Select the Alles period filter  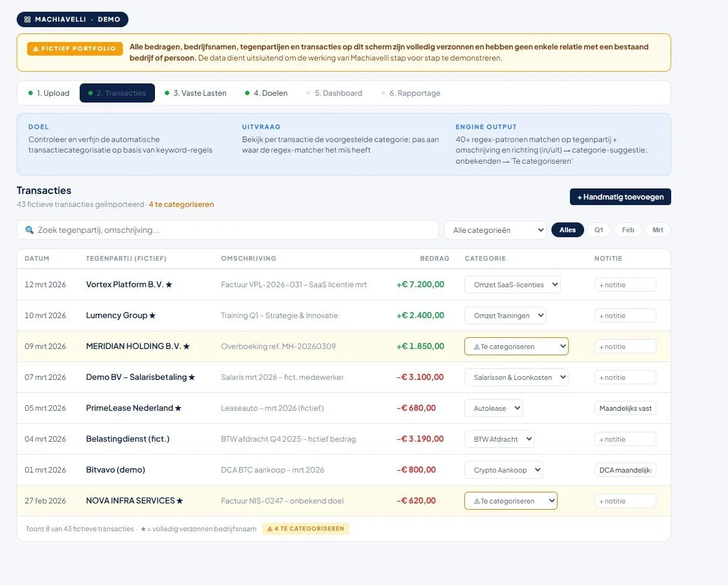tap(567, 230)
